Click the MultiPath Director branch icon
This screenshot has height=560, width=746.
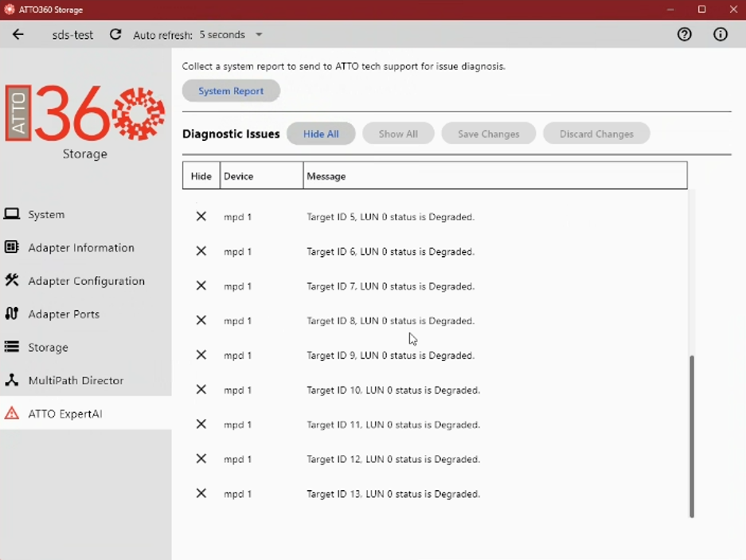click(x=12, y=380)
